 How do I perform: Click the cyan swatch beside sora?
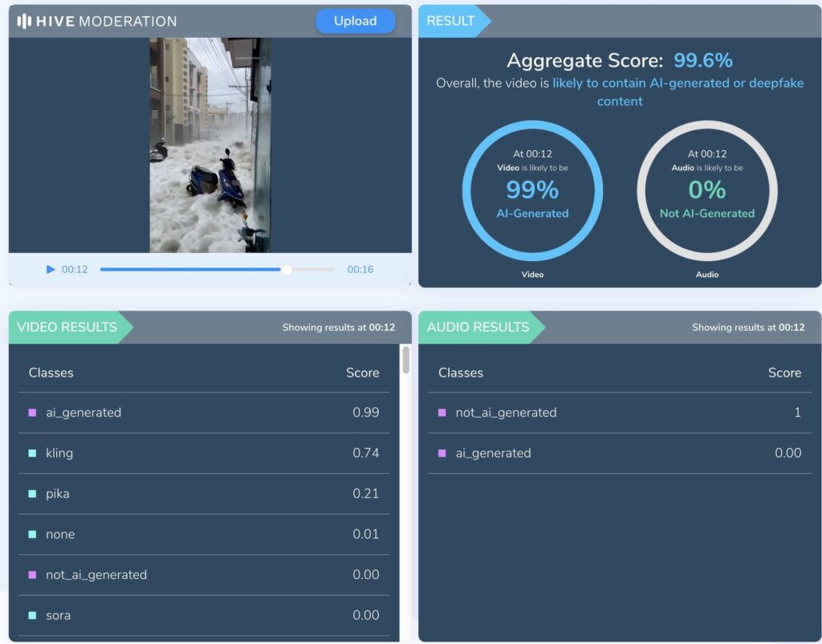(32, 615)
